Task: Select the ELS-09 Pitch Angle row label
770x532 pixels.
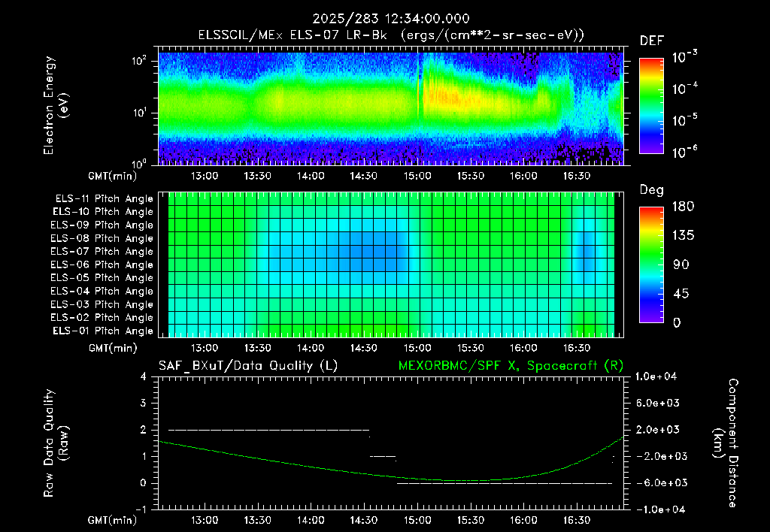Action: 102,225
